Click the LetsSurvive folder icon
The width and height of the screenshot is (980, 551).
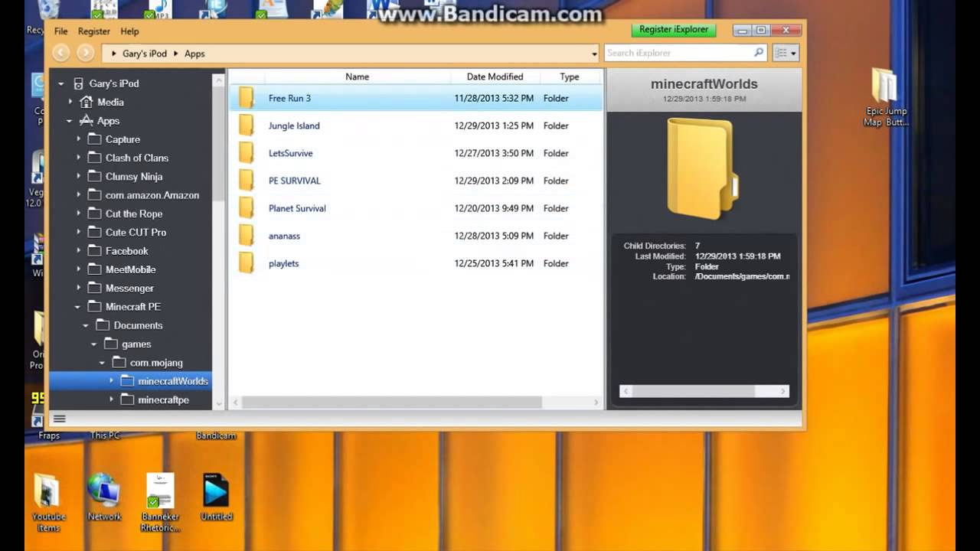click(x=246, y=153)
